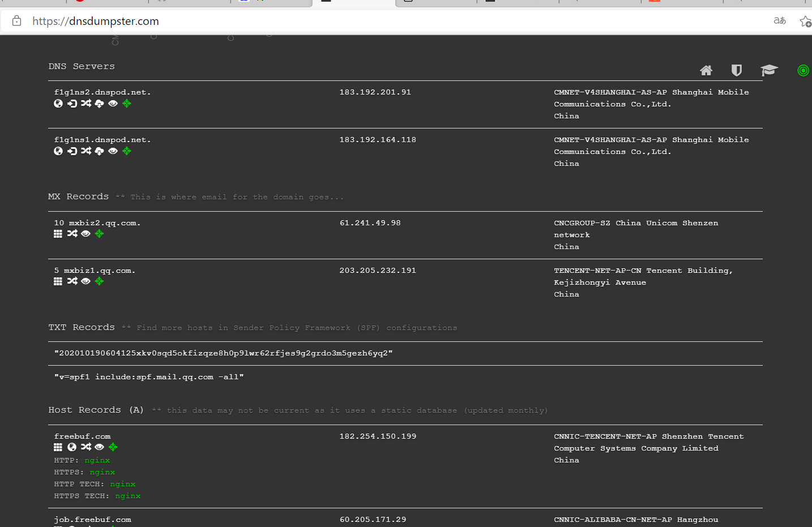Select IP address 61.241.49.98
The width and height of the screenshot is (812, 527).
(x=370, y=222)
